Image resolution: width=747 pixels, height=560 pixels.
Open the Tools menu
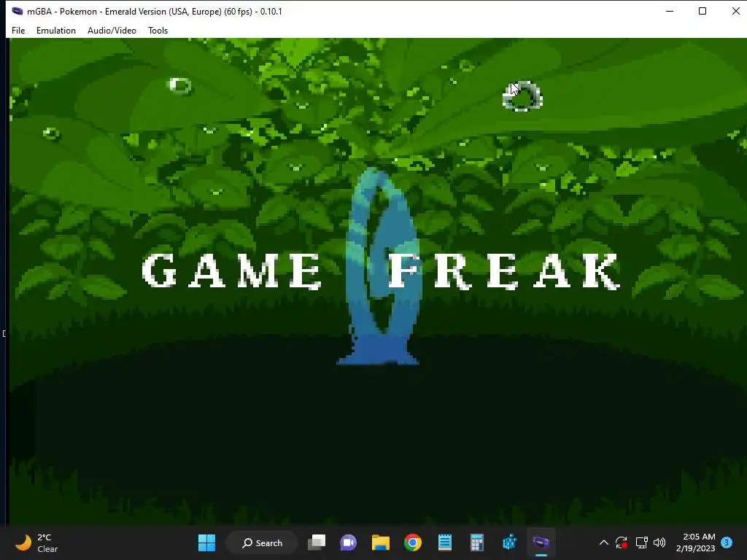(158, 31)
